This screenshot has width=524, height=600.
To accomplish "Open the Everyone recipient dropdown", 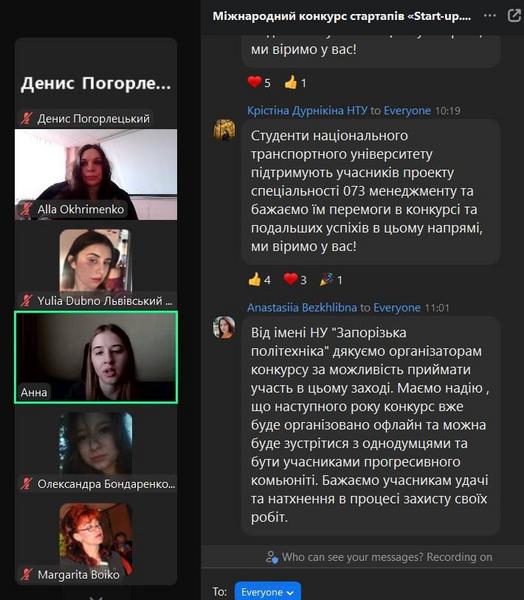I will click(x=268, y=592).
